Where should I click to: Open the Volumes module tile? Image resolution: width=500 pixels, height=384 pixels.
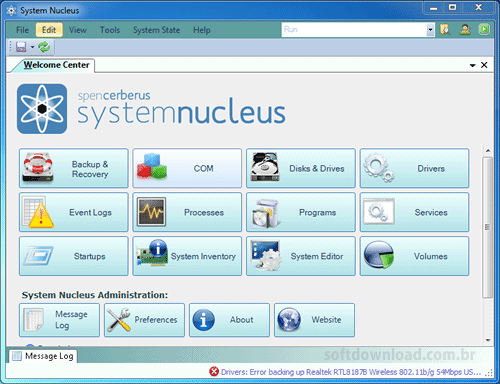coord(414,256)
